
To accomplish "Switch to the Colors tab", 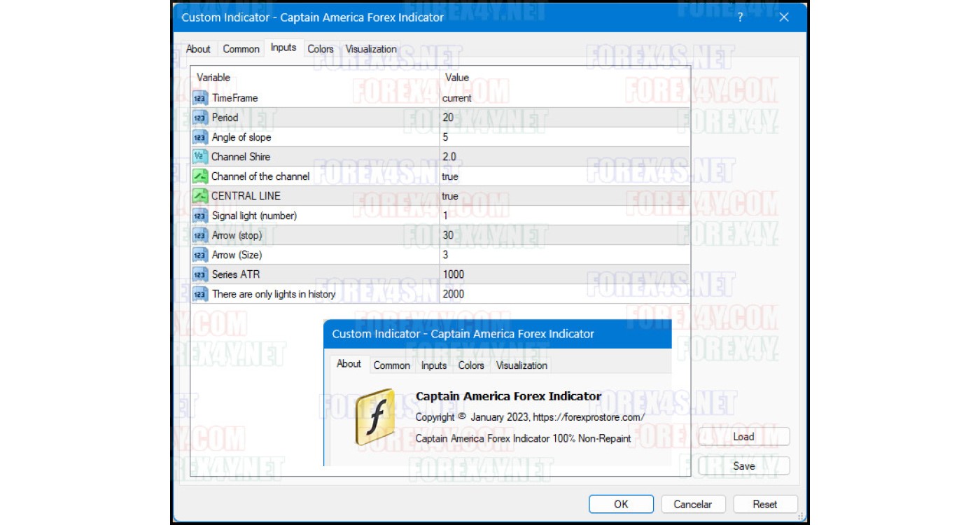I will click(321, 49).
